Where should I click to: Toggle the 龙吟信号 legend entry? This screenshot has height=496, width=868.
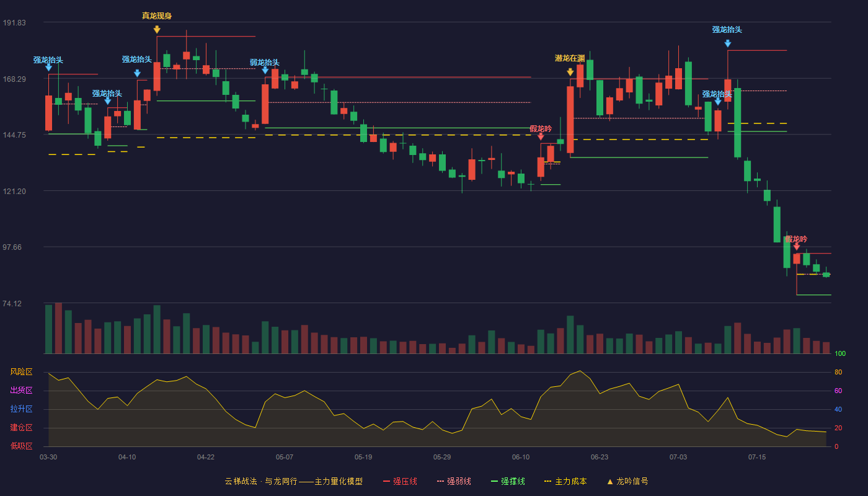pos(627,481)
